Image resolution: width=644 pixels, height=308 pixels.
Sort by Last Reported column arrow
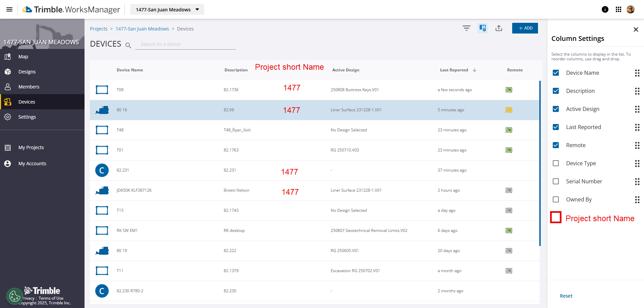(x=475, y=70)
